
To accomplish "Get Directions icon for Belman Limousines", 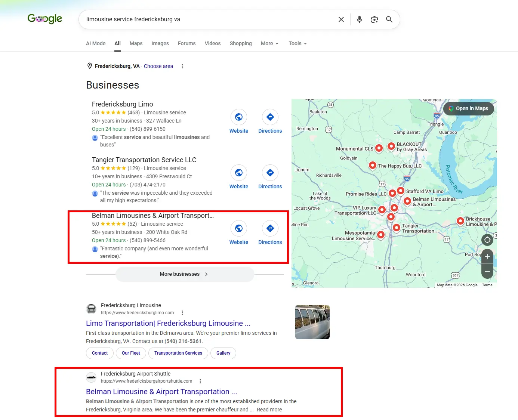I will point(270,228).
